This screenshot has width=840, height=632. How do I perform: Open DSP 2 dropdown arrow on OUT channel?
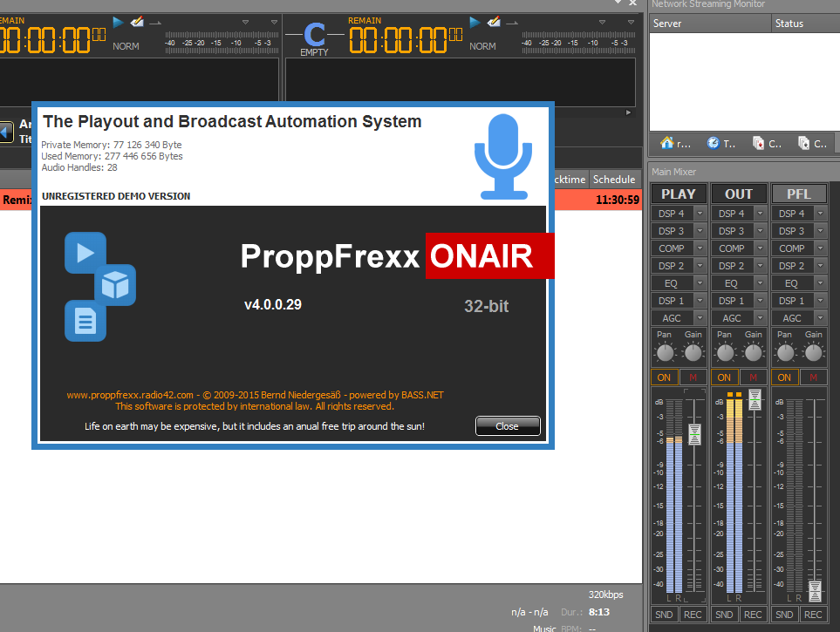point(760,266)
